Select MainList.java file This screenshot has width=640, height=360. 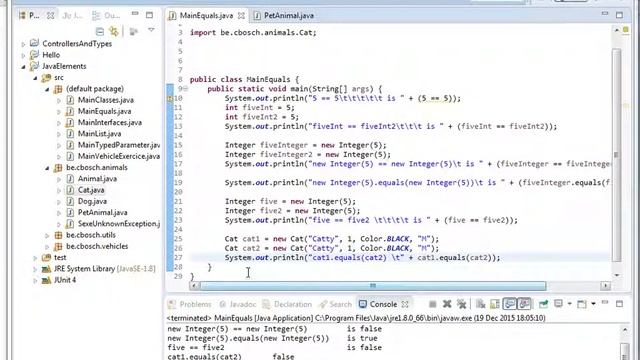click(99, 133)
